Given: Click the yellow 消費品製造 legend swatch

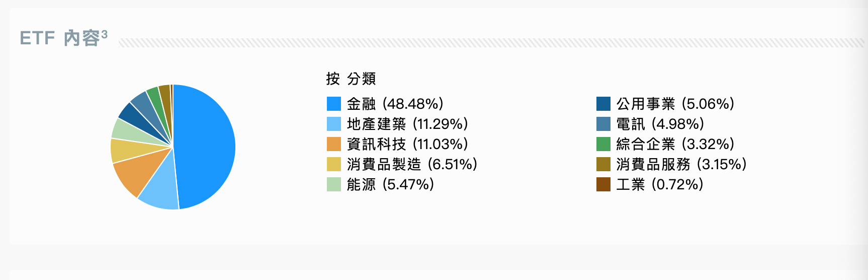Looking at the screenshot, I should 334,164.
